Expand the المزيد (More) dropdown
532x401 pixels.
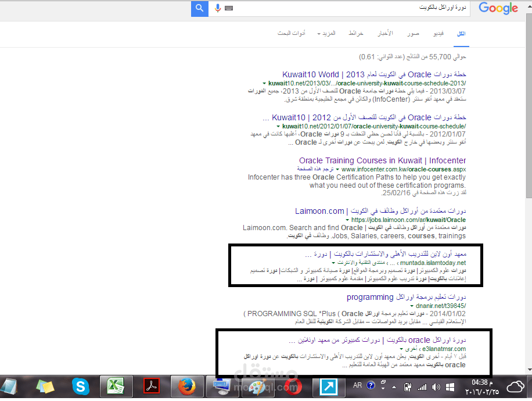326,33
